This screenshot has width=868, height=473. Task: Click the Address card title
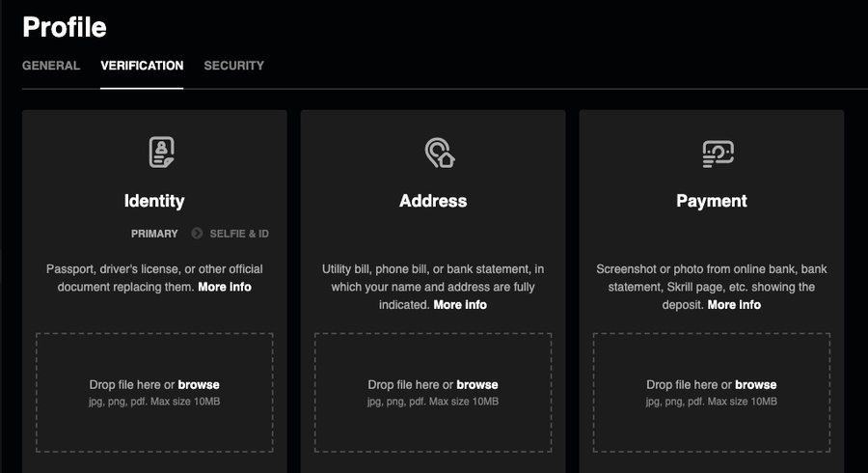pyautogui.click(x=433, y=201)
